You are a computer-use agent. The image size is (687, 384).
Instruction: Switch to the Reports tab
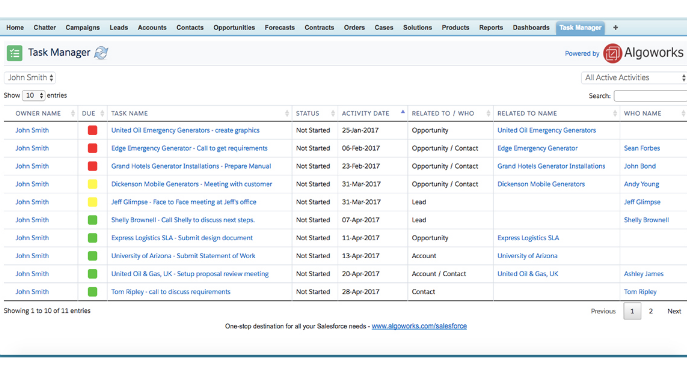tap(491, 28)
